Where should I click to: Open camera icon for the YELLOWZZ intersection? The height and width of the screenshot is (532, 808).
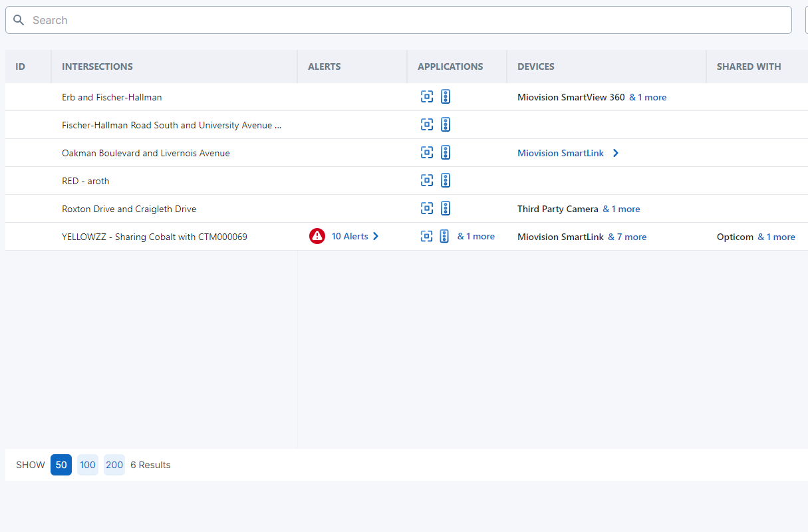(x=426, y=236)
